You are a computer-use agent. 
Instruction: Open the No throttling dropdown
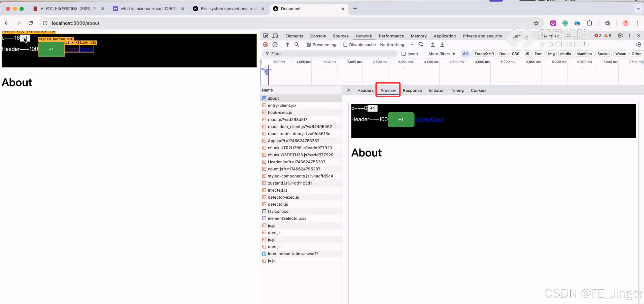396,45
